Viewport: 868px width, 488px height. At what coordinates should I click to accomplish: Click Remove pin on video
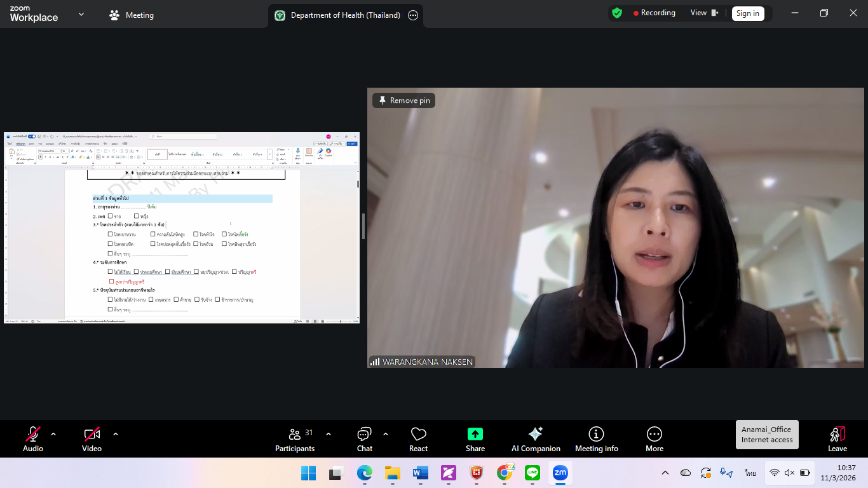pyautogui.click(x=403, y=100)
